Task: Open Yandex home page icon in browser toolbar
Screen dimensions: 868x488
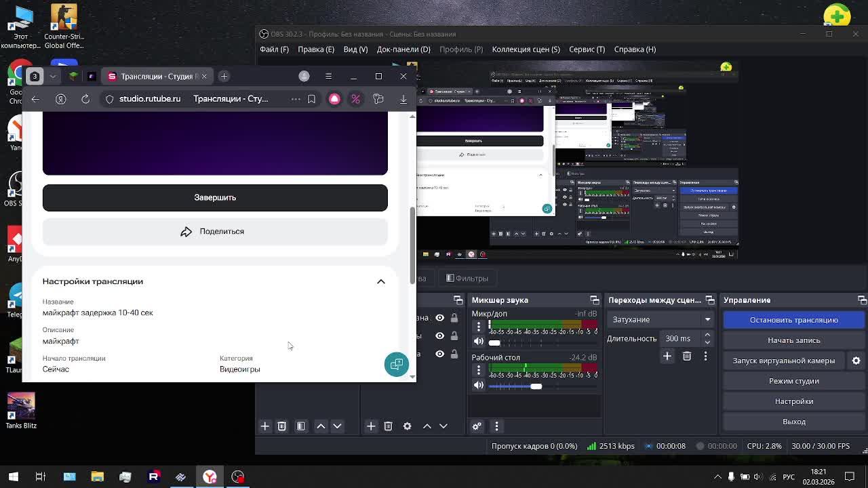Action: click(60, 99)
